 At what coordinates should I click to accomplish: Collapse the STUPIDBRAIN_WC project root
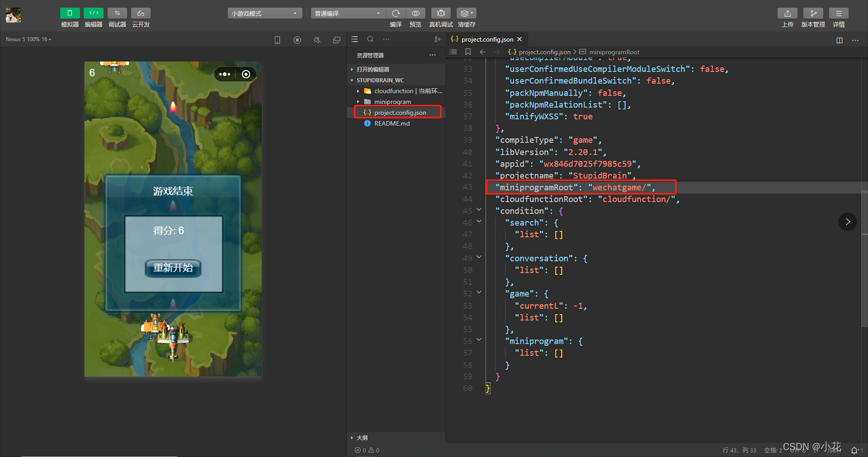tap(396, 80)
